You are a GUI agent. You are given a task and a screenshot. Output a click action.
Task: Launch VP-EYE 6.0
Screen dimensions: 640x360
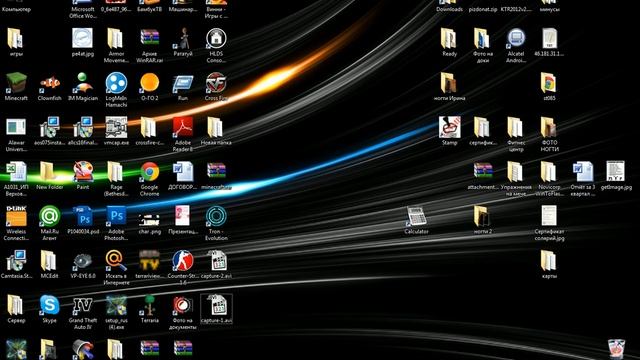[x=83, y=261]
